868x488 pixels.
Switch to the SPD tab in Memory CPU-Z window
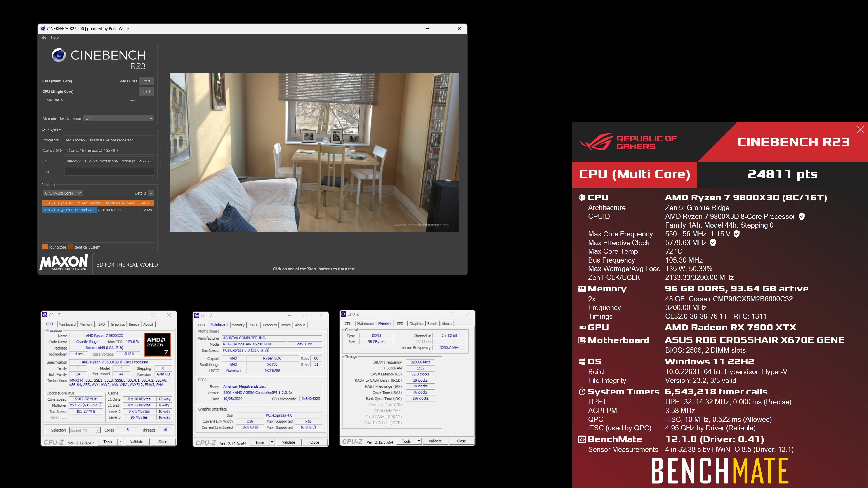tap(400, 324)
